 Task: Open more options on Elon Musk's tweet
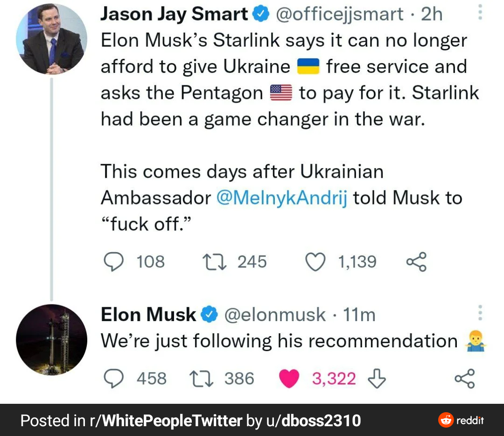[481, 313]
